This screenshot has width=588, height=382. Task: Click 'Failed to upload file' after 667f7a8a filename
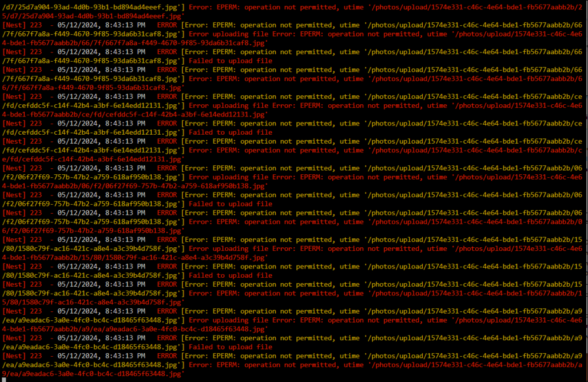[230, 61]
